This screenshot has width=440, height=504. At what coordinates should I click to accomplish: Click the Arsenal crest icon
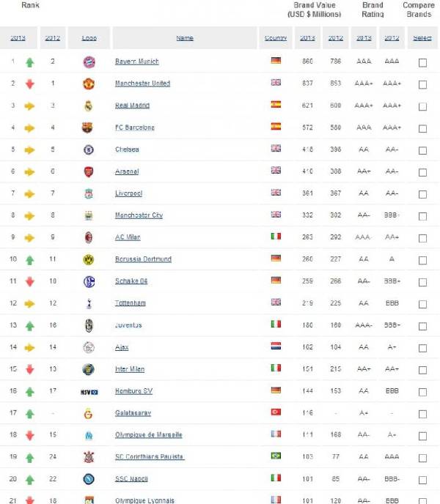click(x=89, y=171)
